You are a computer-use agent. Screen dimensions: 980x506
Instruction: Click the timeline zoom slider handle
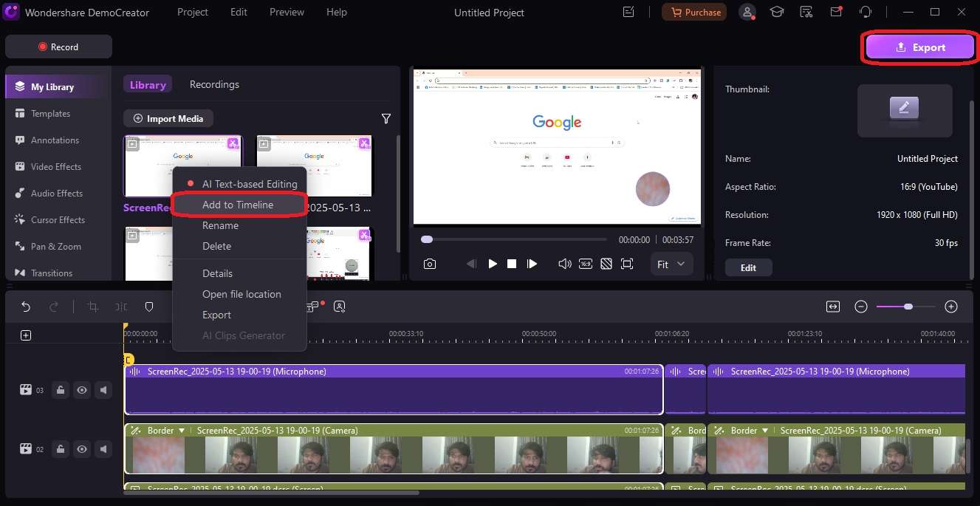[908, 307]
